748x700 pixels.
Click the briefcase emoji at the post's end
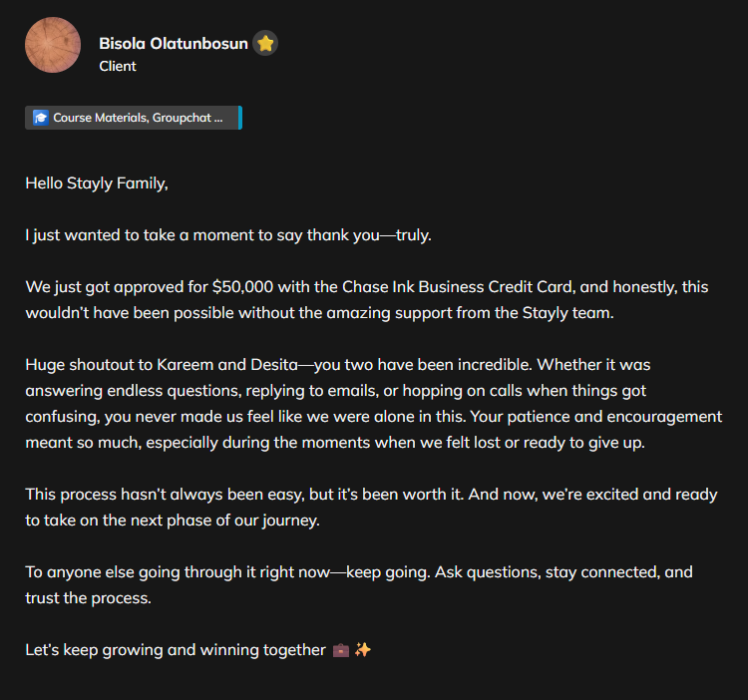pyautogui.click(x=340, y=650)
